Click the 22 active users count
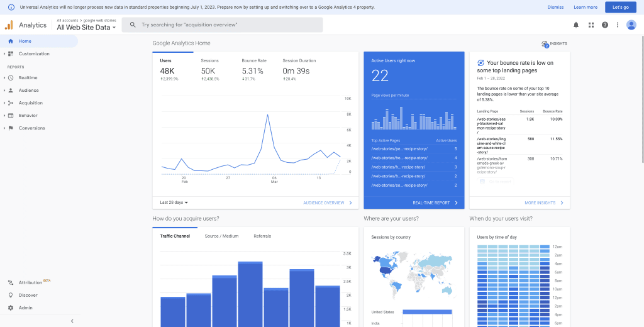This screenshot has width=644, height=327. pyautogui.click(x=380, y=76)
